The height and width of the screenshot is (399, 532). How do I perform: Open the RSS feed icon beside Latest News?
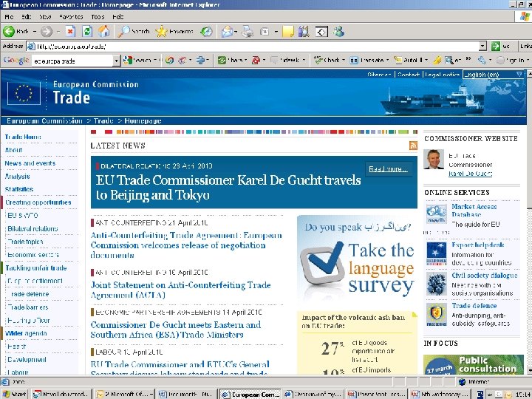click(413, 146)
